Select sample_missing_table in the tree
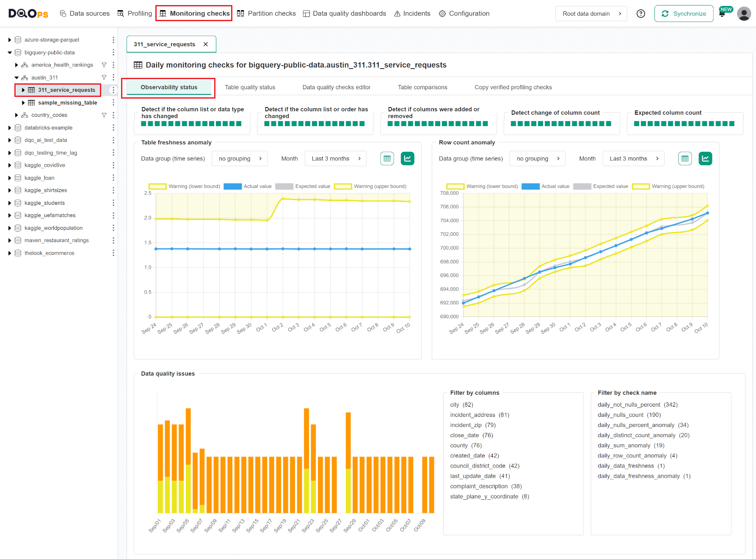 [67, 103]
